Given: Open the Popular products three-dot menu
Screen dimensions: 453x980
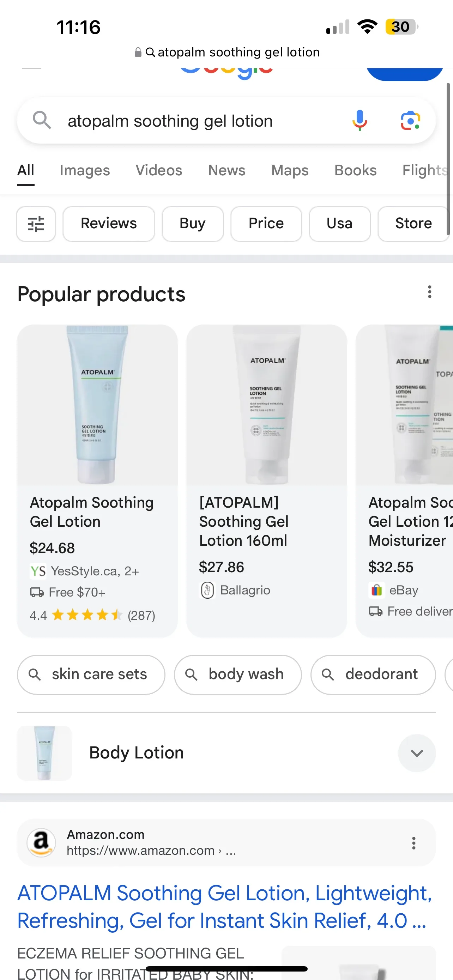Looking at the screenshot, I should coord(429,292).
